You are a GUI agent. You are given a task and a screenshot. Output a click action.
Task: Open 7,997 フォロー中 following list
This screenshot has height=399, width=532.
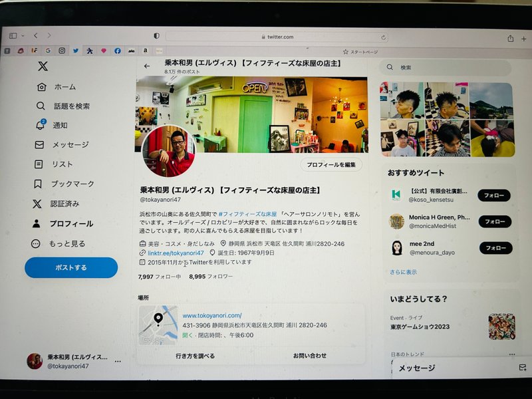pyautogui.click(x=159, y=277)
